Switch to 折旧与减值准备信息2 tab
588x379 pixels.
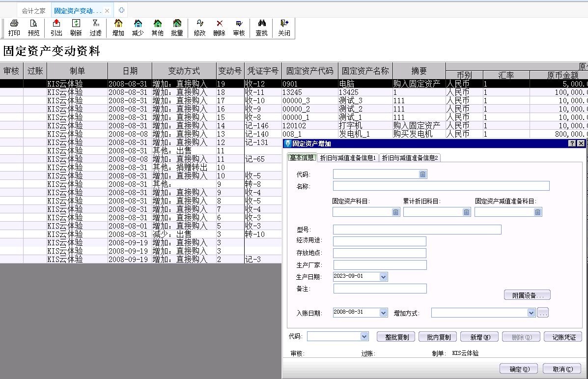(410, 158)
